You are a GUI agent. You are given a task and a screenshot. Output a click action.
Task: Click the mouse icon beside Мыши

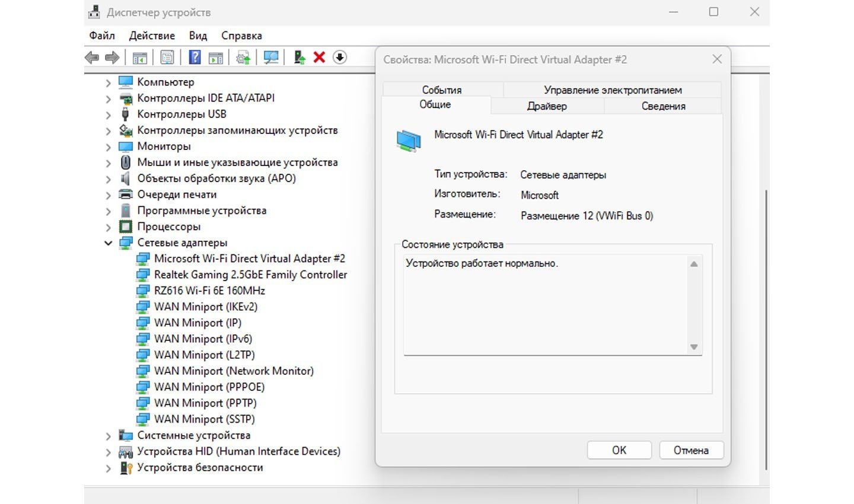click(x=125, y=162)
